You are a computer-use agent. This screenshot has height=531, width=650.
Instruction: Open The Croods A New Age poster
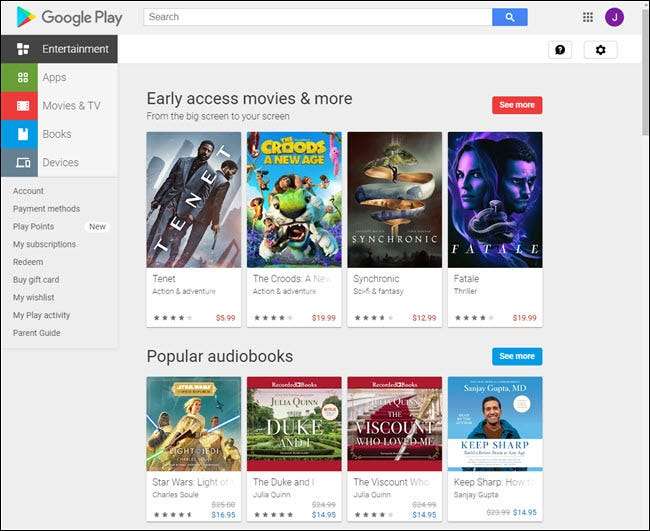click(x=294, y=200)
